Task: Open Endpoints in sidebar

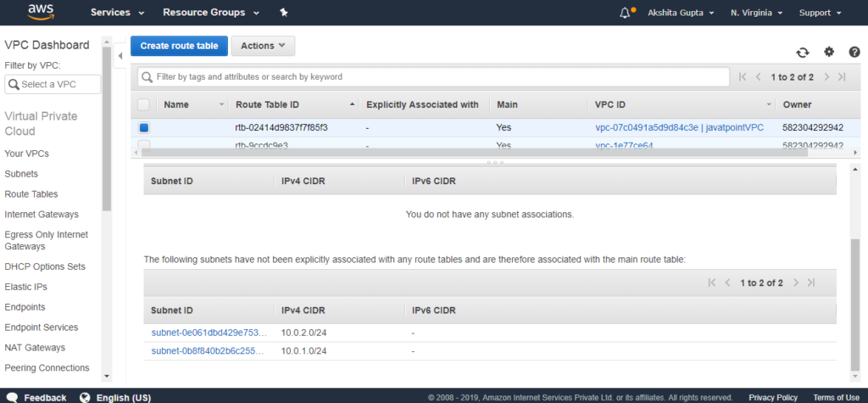Action: [x=25, y=307]
